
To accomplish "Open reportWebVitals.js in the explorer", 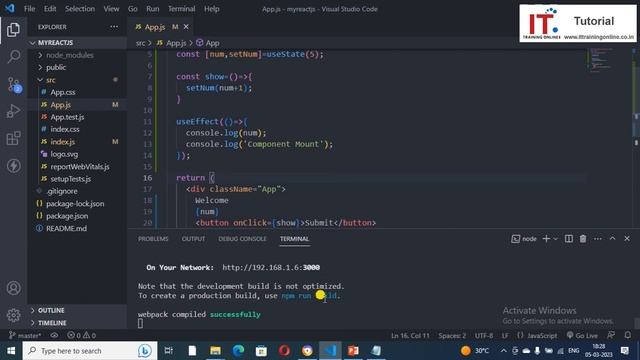I will pyautogui.click(x=77, y=167).
